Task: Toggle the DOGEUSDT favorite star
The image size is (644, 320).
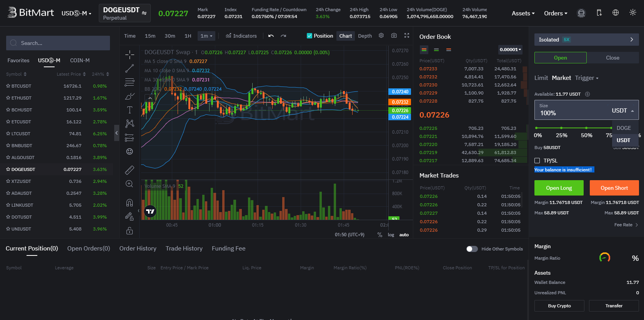Action: click(x=8, y=169)
